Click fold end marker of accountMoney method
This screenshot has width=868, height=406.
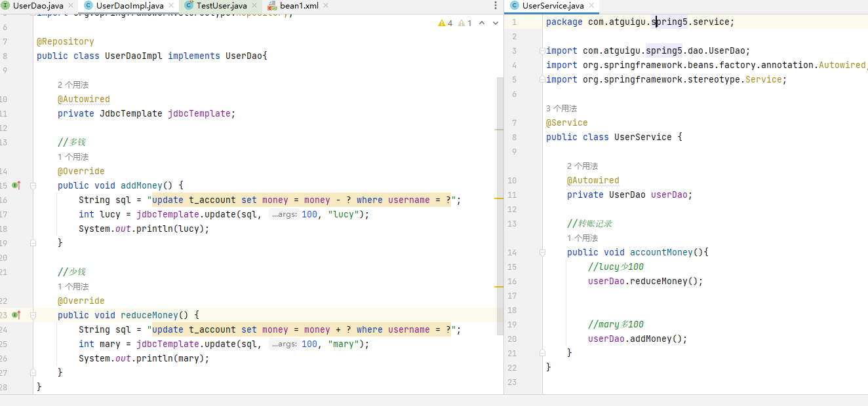[x=542, y=353]
